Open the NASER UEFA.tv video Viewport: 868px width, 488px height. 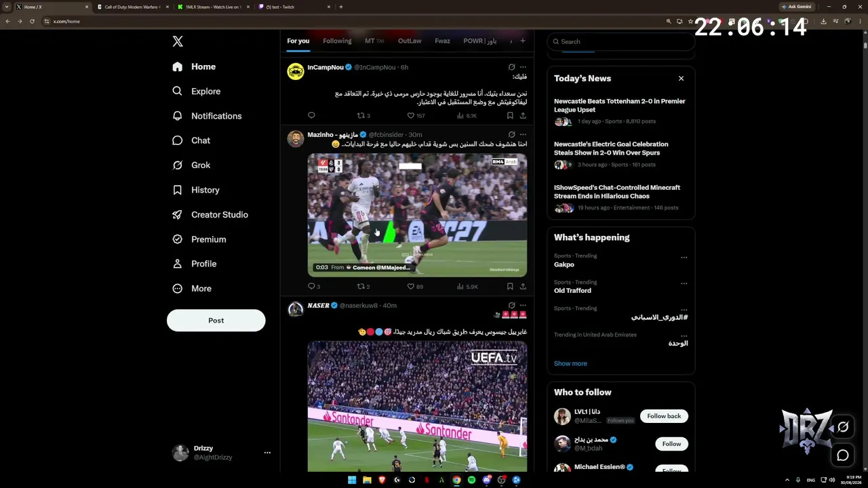[x=417, y=406]
